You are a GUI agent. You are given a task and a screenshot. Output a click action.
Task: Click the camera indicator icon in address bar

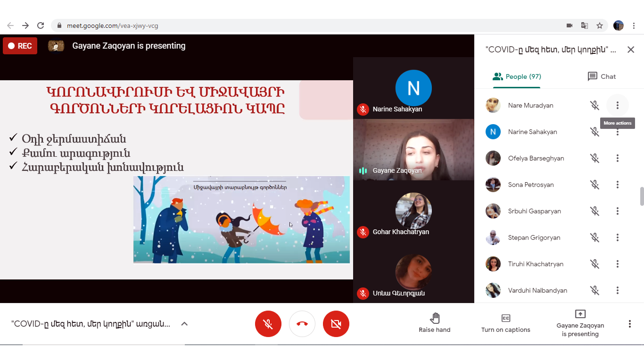[570, 25]
